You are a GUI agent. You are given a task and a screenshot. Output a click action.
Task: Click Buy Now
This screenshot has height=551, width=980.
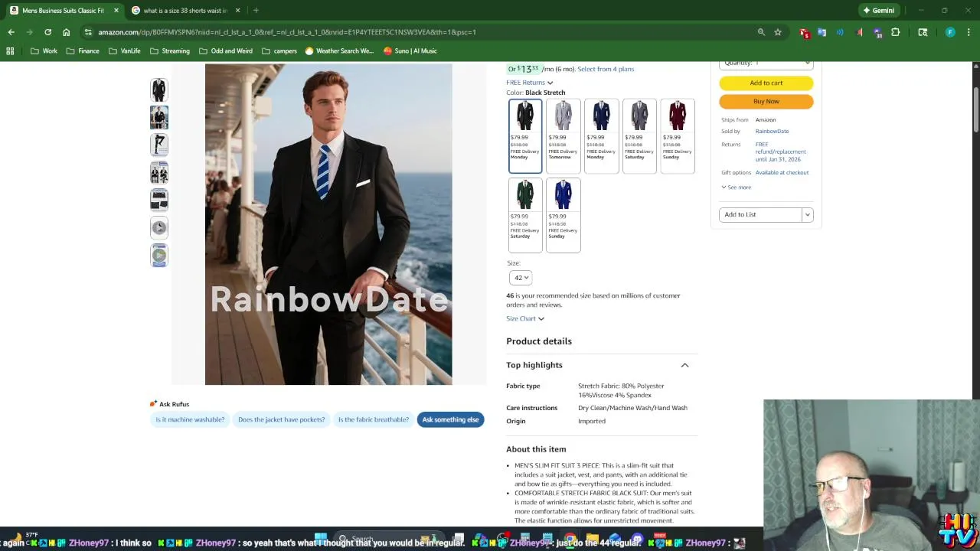tap(766, 101)
